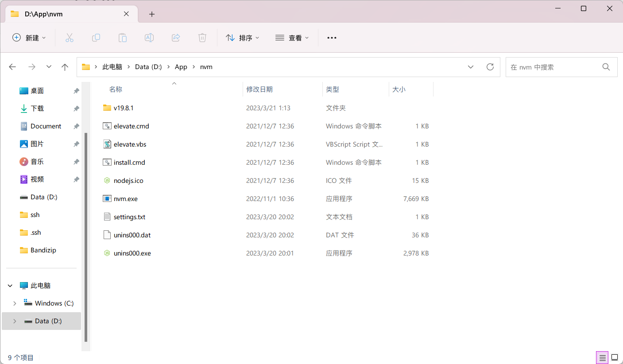Click the Share icon in toolbar
The image size is (623, 364).
click(176, 38)
